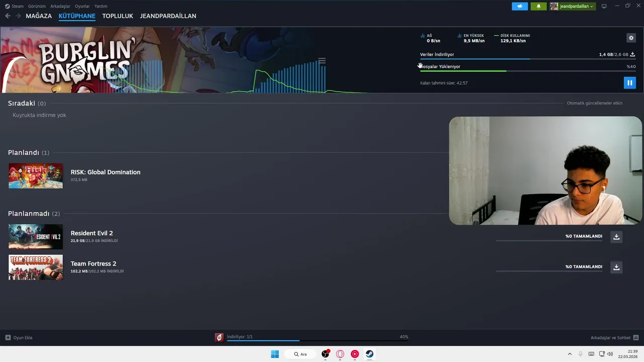Open Arkadaşlar ve Sohbet panel

click(614, 337)
